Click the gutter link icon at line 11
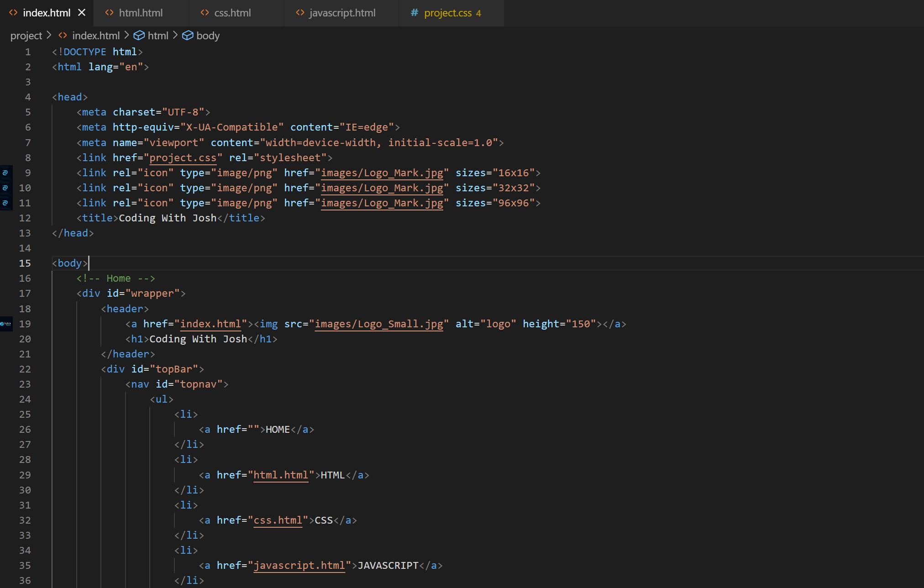 [6, 203]
